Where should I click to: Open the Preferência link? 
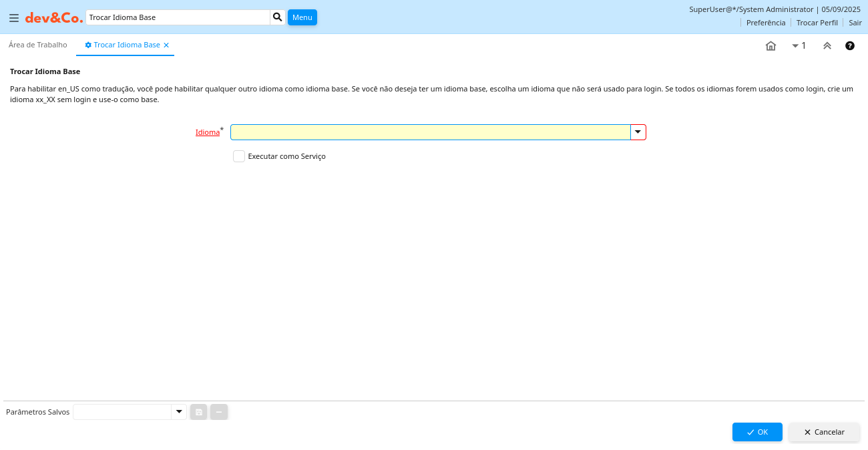click(765, 23)
